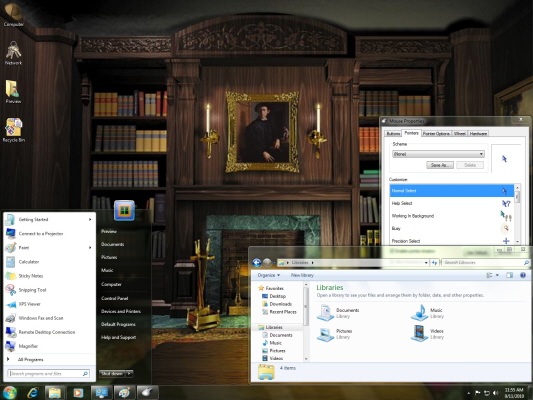Viewport: 533px width, 400px height.
Task: Click the Getting Started icon in Start menu
Action: tap(10, 220)
